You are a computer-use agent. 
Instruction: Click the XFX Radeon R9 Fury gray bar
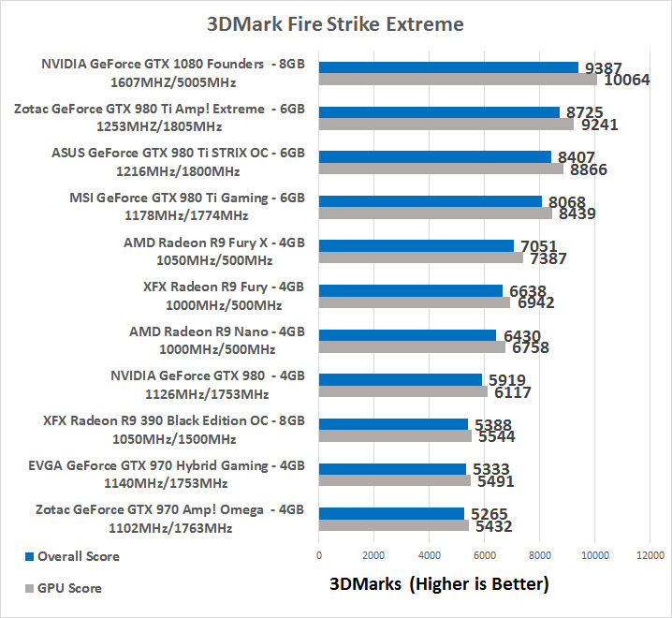point(415,302)
